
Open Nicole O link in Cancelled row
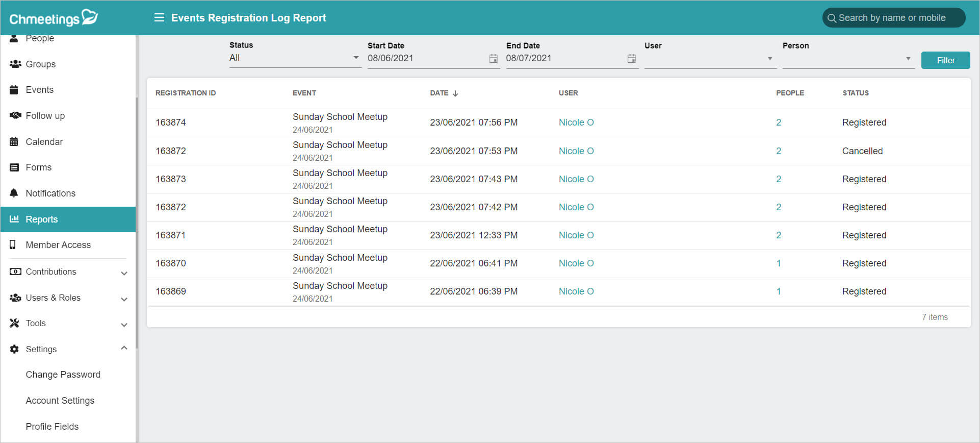pyautogui.click(x=576, y=151)
